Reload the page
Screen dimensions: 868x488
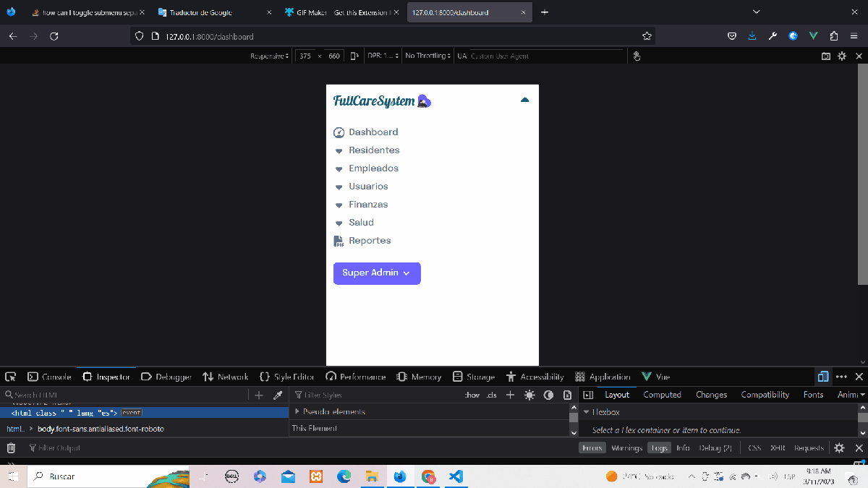[x=54, y=36]
